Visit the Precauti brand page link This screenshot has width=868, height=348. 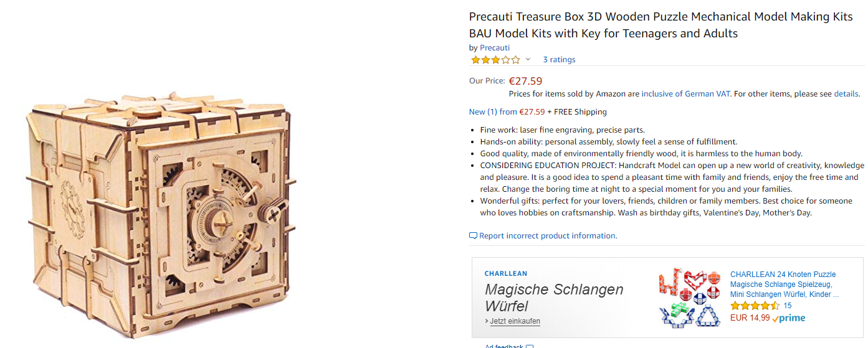click(x=495, y=47)
